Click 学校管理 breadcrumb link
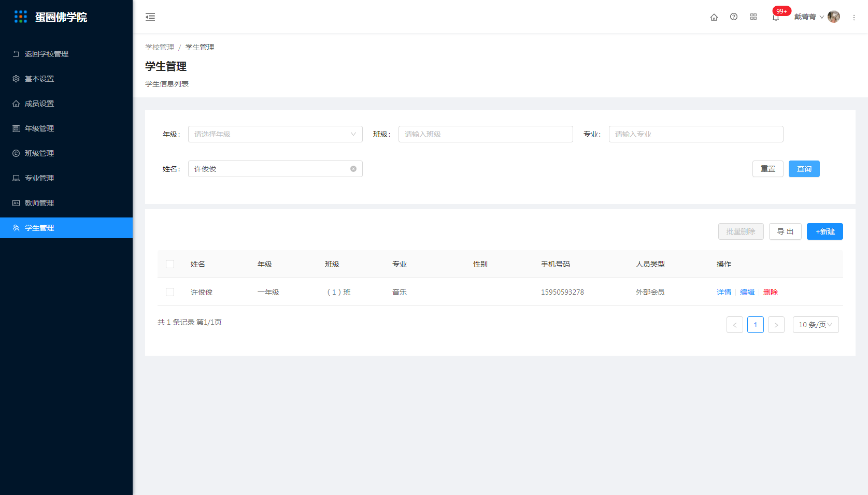868x495 pixels. pyautogui.click(x=160, y=47)
